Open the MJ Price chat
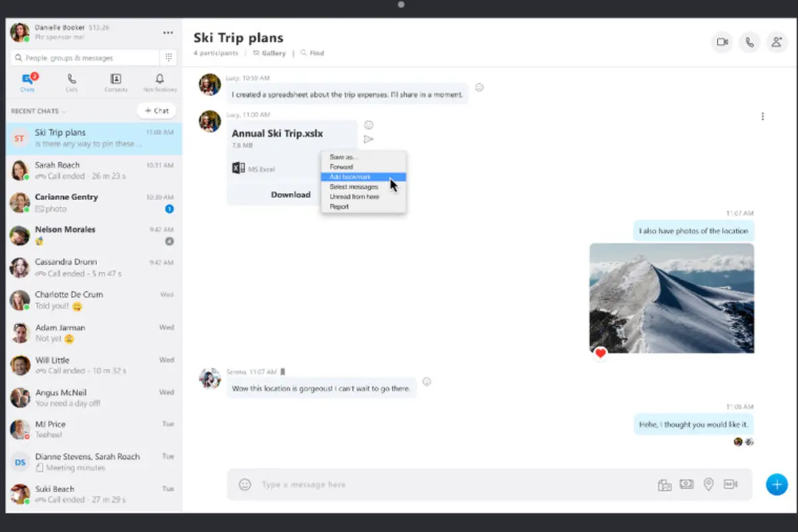The height and width of the screenshot is (532, 798). click(x=94, y=430)
